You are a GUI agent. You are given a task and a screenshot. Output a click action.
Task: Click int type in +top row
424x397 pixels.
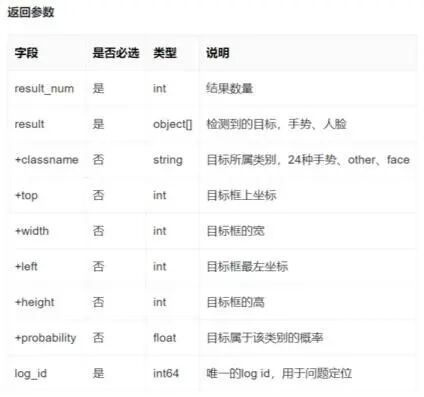[x=159, y=195]
